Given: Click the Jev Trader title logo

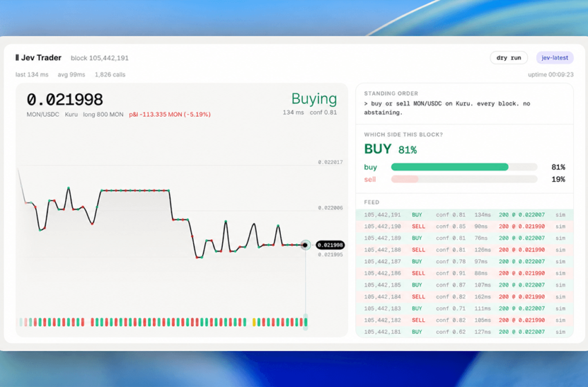Looking at the screenshot, I should pos(38,57).
